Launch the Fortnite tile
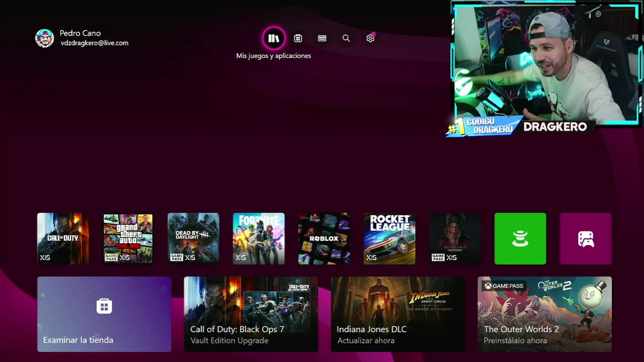Screen dimensions: 644x362 tap(259, 238)
